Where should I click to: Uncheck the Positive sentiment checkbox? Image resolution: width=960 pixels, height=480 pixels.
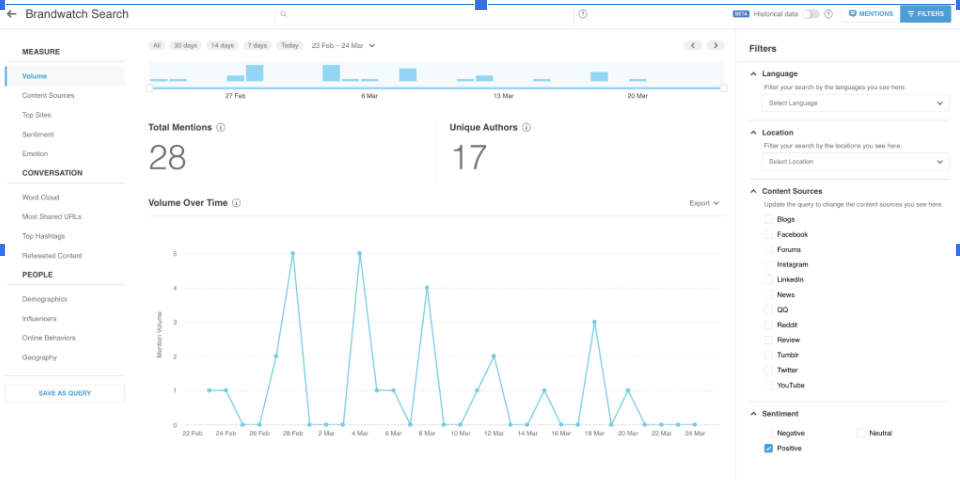768,449
